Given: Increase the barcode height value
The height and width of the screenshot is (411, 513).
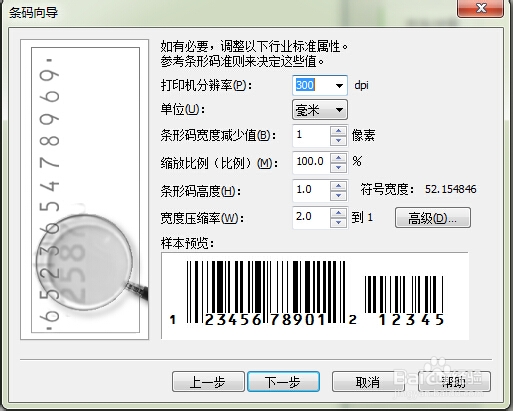Looking at the screenshot, I should click(338, 186).
